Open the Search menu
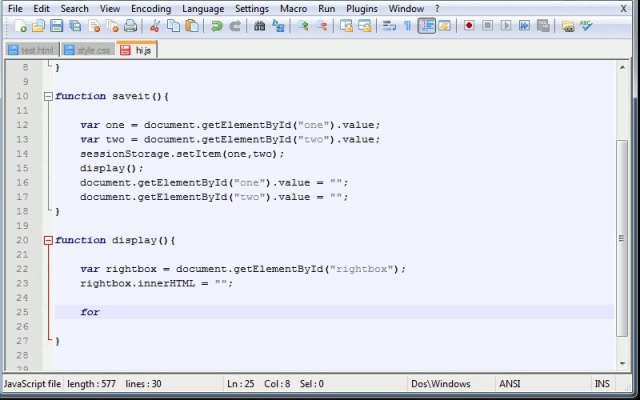 tap(74, 9)
